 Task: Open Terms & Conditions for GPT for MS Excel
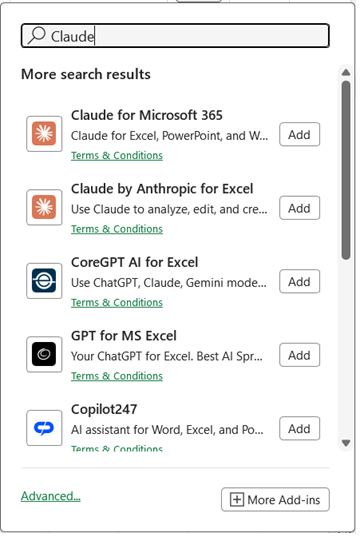pos(117,376)
